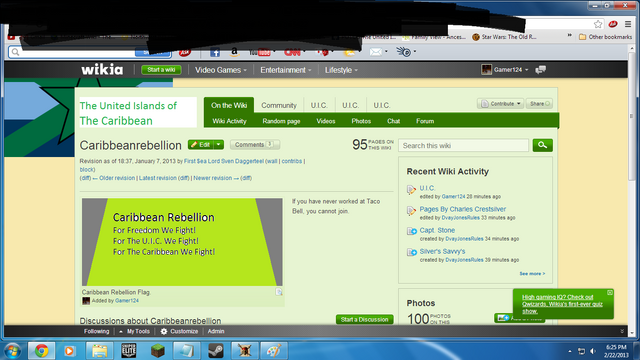Open the notifications speech bubble icon
This screenshot has width=640, height=360.
(x=540, y=70)
